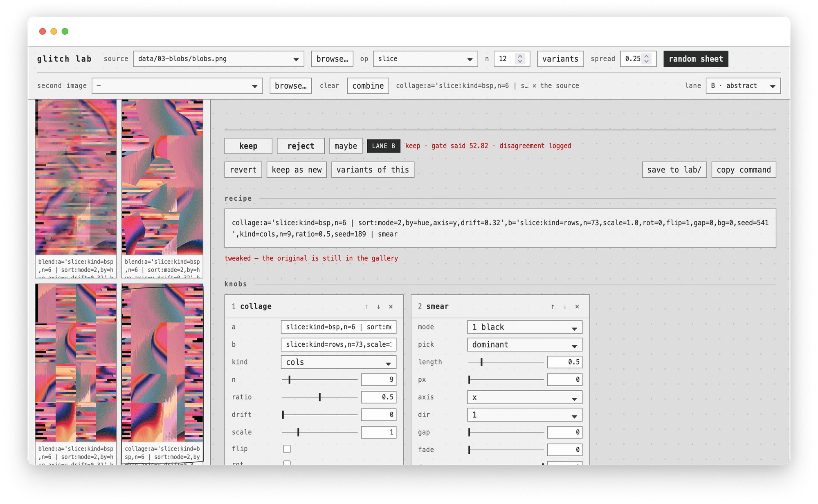818x504 pixels.
Task: Adjust the smear px slider
Action: (506, 380)
